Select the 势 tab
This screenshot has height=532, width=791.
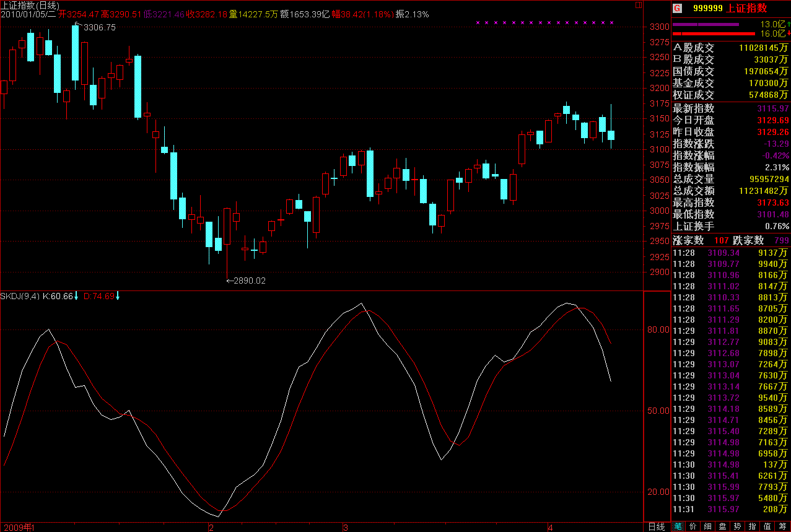[x=738, y=526]
